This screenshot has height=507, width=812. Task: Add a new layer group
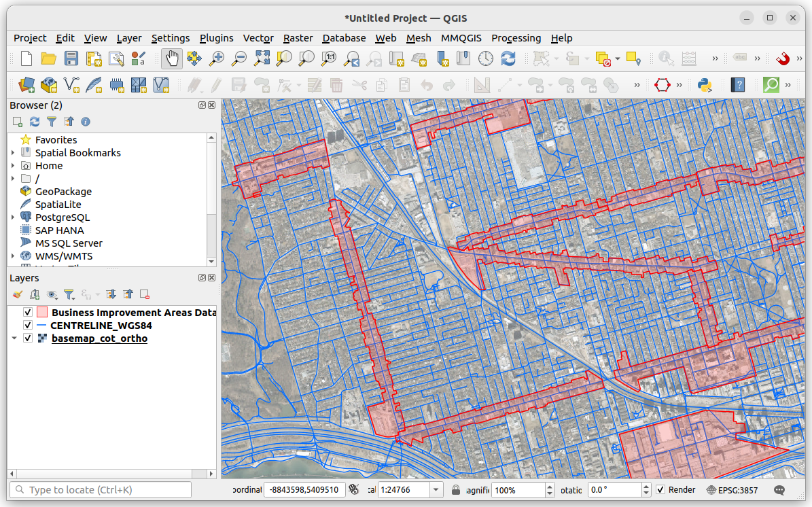point(35,294)
